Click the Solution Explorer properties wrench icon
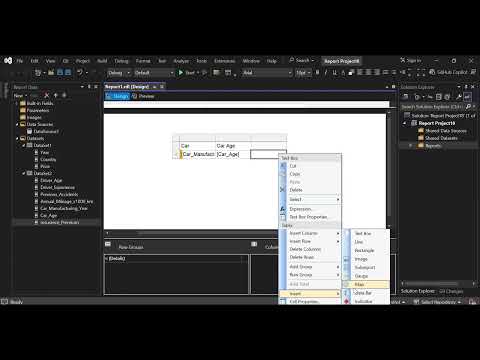The image size is (480, 360). (459, 97)
